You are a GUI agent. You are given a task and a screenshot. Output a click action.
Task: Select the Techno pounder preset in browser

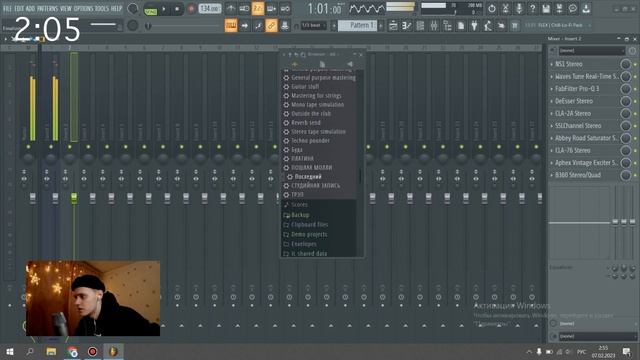pyautogui.click(x=310, y=140)
